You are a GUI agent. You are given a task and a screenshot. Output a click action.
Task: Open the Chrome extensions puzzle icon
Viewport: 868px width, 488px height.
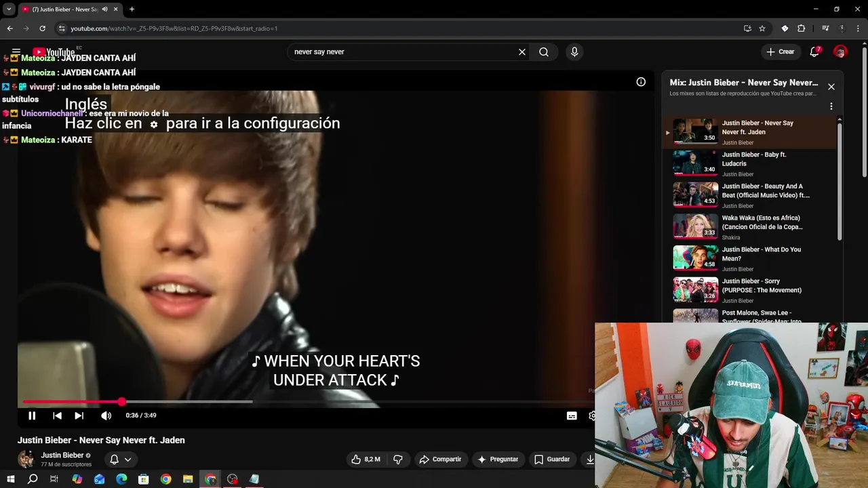point(801,28)
